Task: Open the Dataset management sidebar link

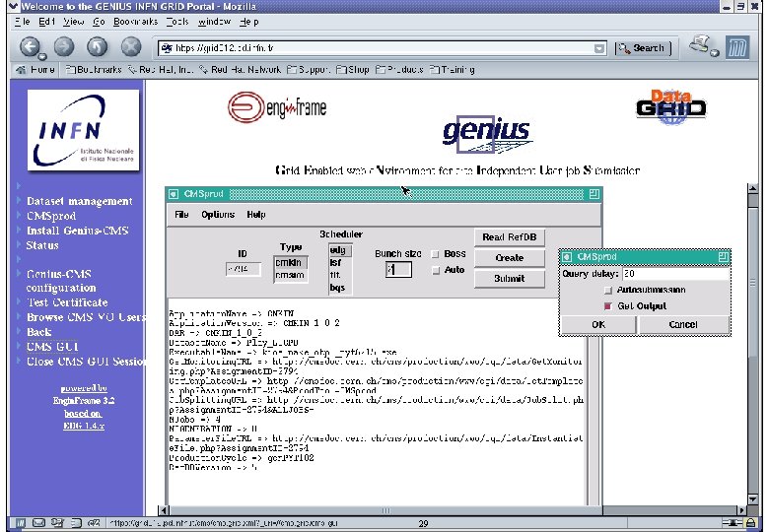Action: [x=80, y=201]
